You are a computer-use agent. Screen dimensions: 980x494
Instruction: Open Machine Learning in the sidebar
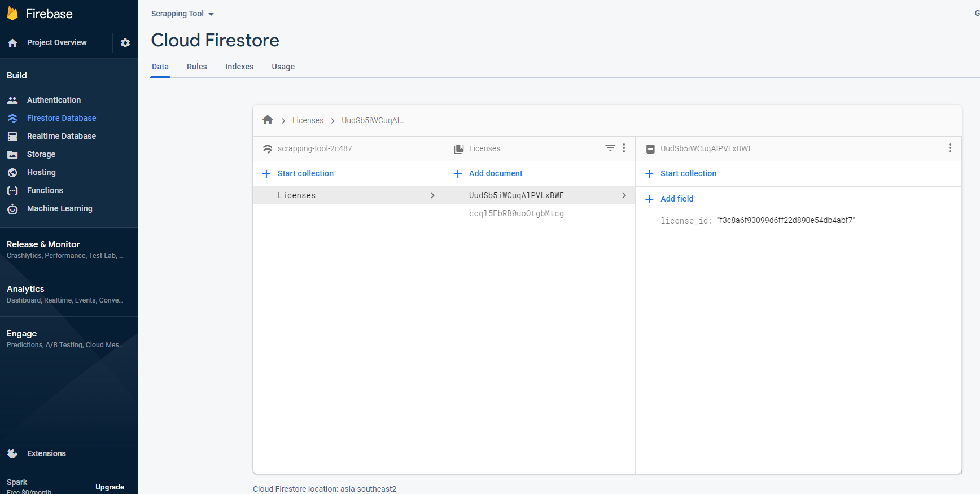pos(60,208)
